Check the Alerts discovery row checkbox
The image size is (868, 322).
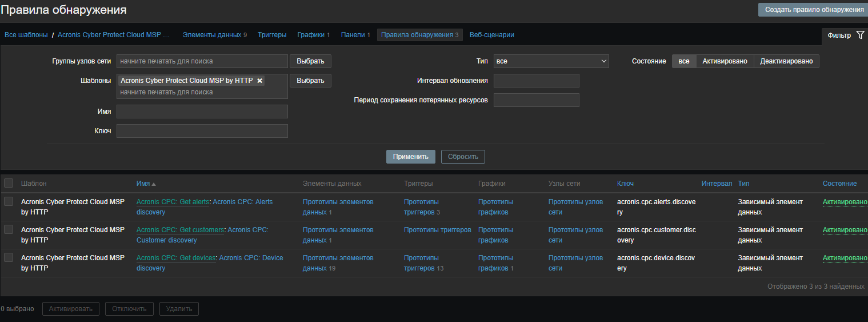tap(9, 201)
